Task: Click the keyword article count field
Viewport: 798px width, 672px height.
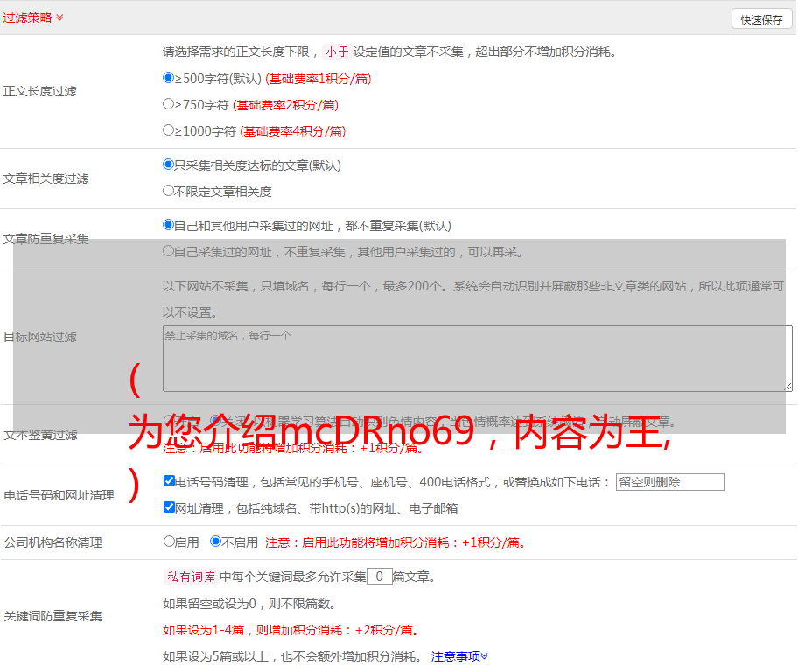Action: coord(379,577)
